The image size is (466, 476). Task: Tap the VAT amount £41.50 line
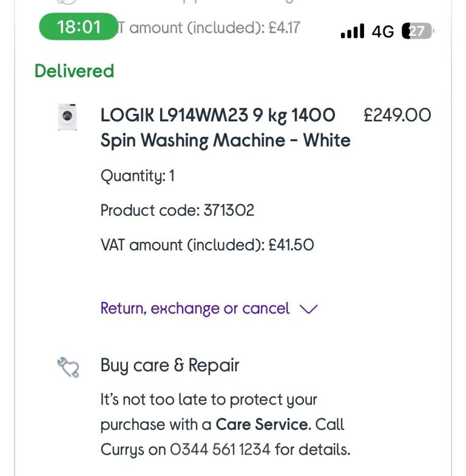point(207,245)
